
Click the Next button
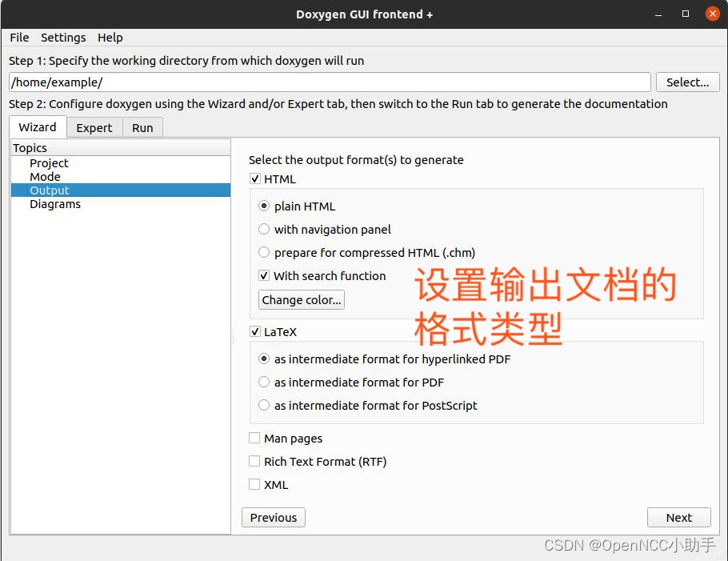pos(678,517)
